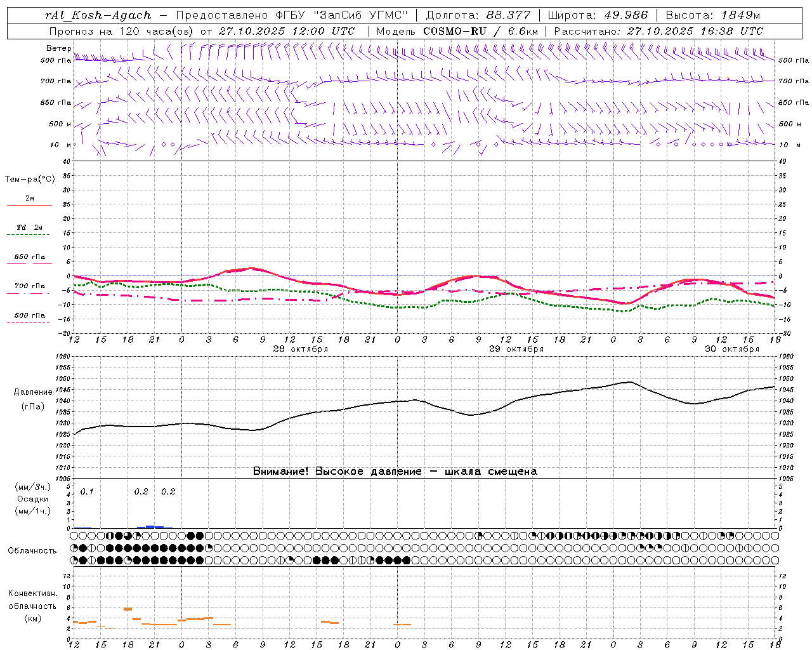Click the 850 гПа temperature legend entry
Viewport: 812px width, 650px height.
(30, 256)
